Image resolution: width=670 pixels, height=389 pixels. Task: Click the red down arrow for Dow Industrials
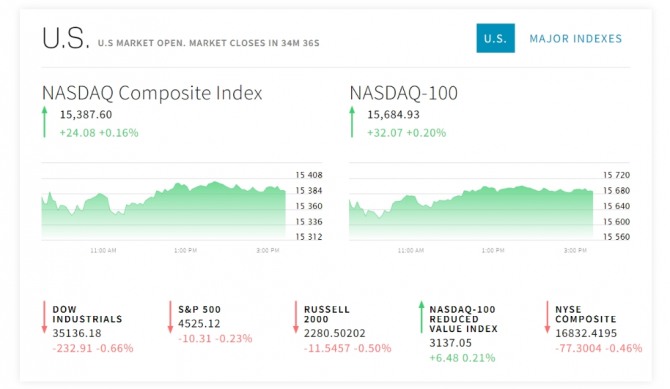click(x=44, y=317)
